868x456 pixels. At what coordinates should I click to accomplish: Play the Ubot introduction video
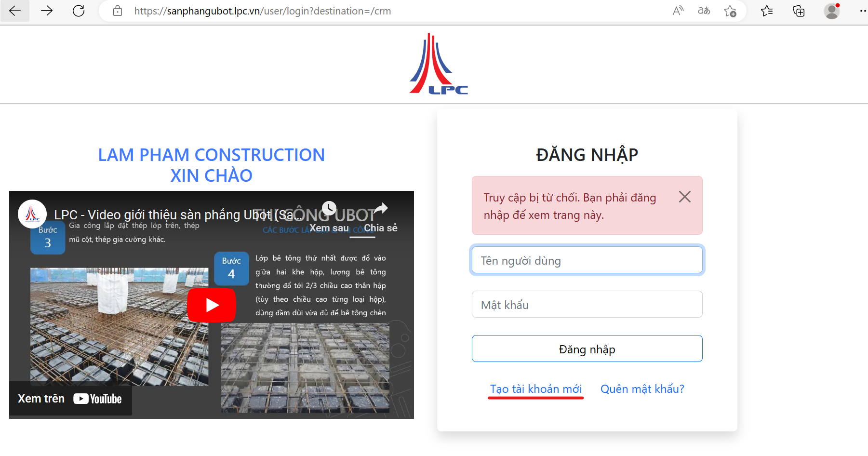(211, 305)
